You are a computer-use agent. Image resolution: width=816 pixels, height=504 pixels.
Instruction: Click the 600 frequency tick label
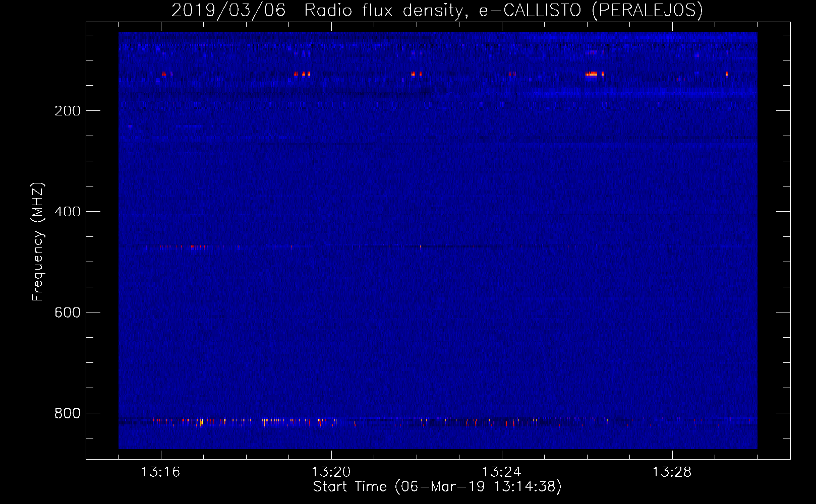point(67,312)
